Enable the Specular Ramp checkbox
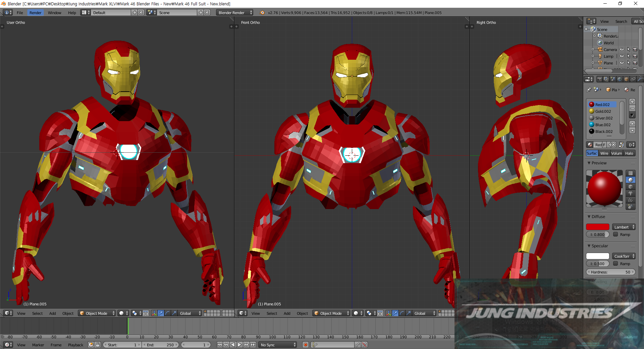The height and width of the screenshot is (349, 644). (615, 264)
